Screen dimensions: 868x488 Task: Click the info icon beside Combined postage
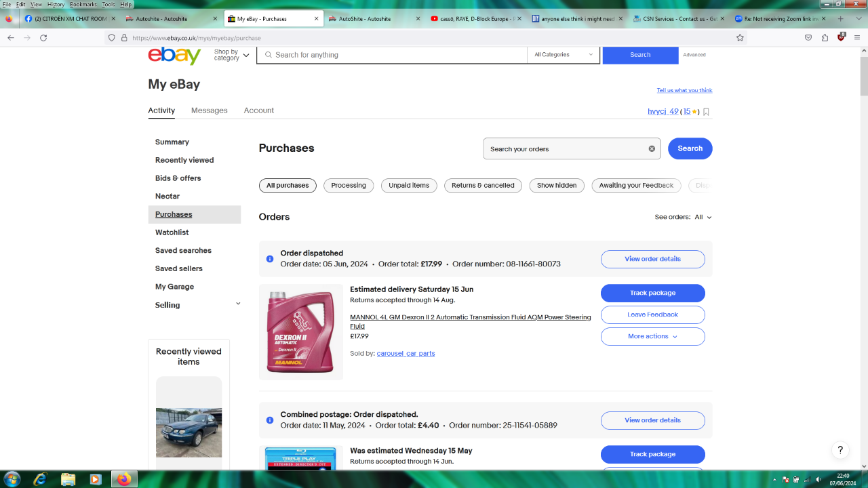coord(270,420)
